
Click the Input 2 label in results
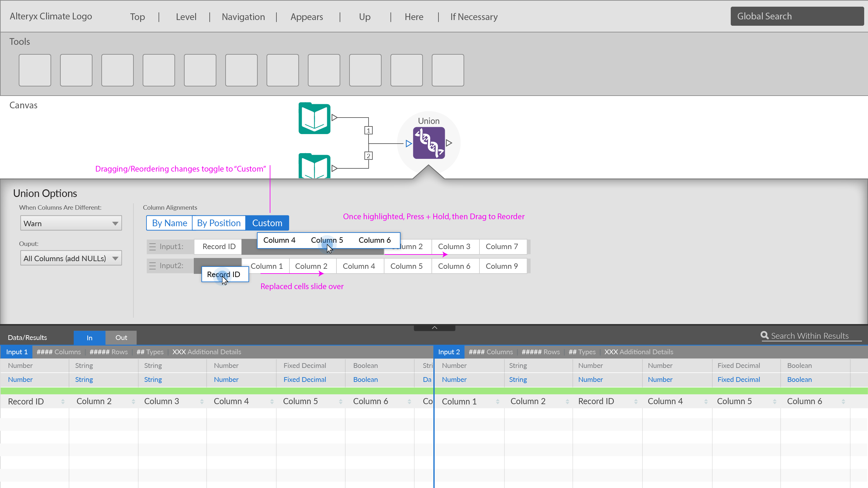click(449, 352)
